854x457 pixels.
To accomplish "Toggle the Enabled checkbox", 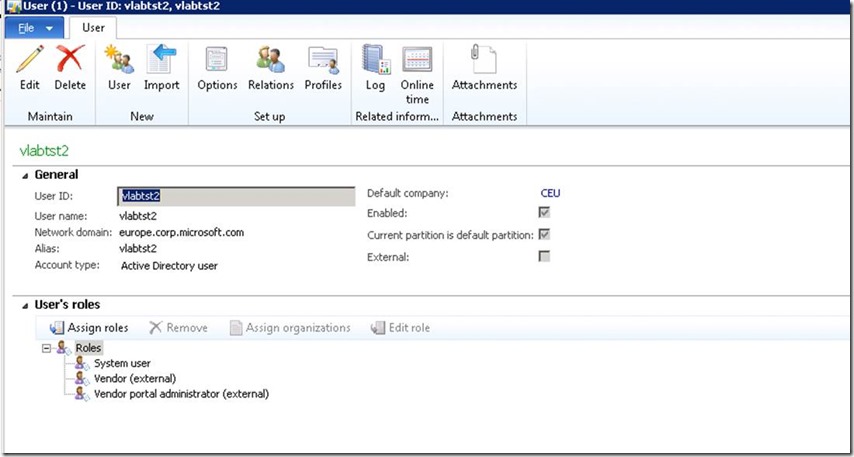I will pos(544,213).
